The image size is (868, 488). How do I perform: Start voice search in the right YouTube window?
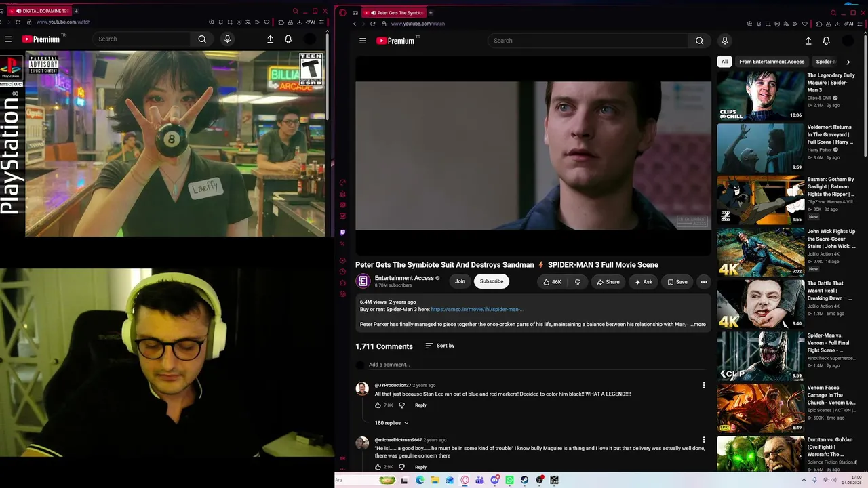click(x=725, y=41)
